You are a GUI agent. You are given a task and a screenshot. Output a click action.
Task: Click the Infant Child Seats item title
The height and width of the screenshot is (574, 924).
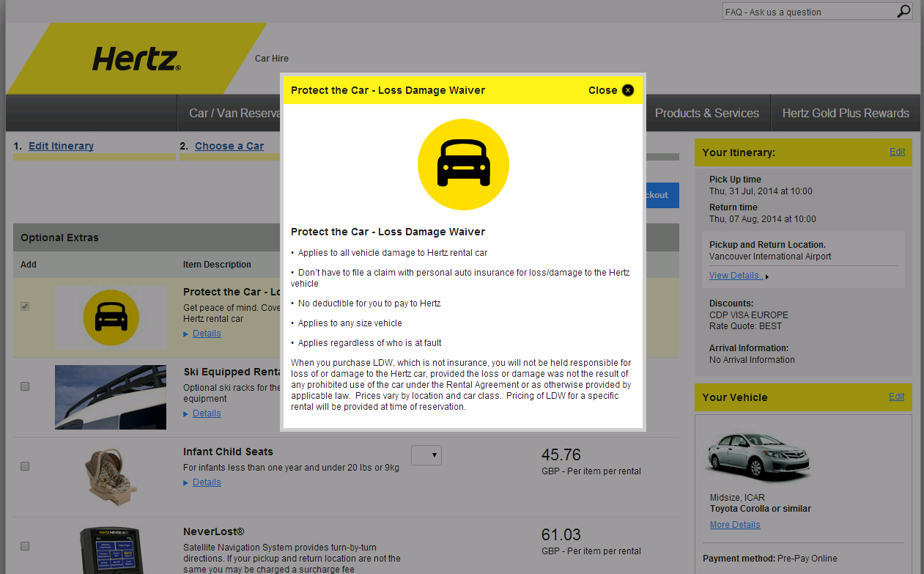click(x=228, y=452)
